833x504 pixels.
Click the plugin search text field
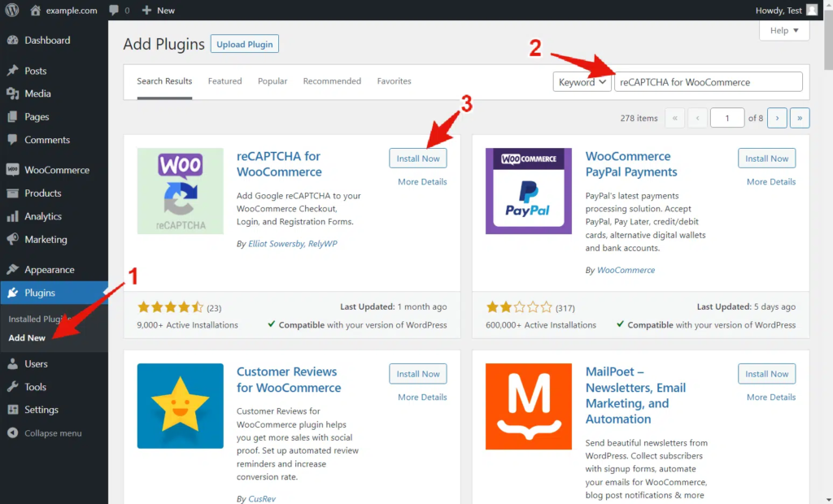[x=708, y=82]
